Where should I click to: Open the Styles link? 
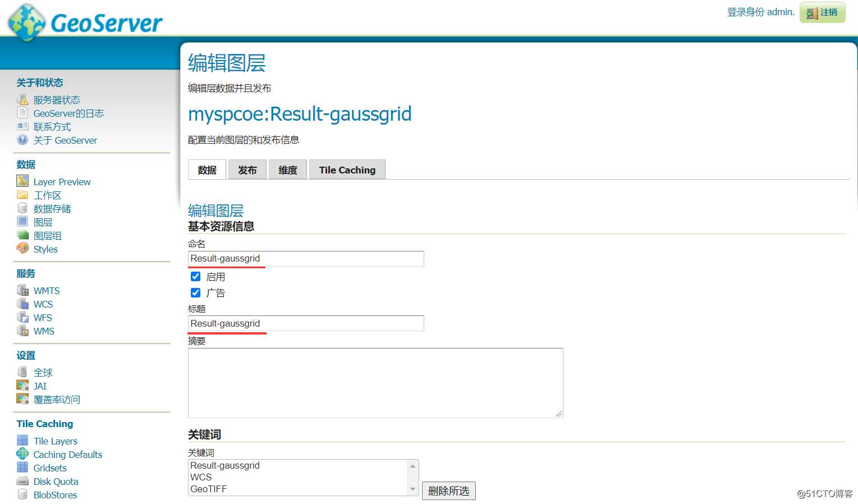[x=45, y=249]
